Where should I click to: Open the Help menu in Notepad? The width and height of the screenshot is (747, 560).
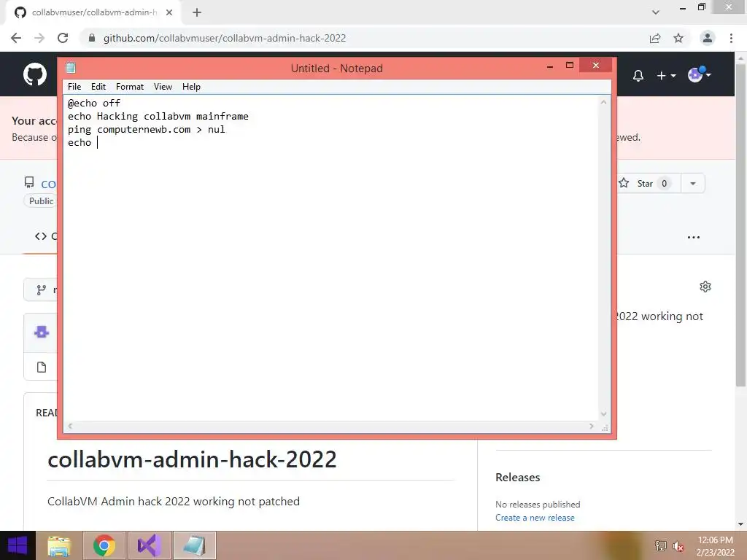tap(191, 87)
